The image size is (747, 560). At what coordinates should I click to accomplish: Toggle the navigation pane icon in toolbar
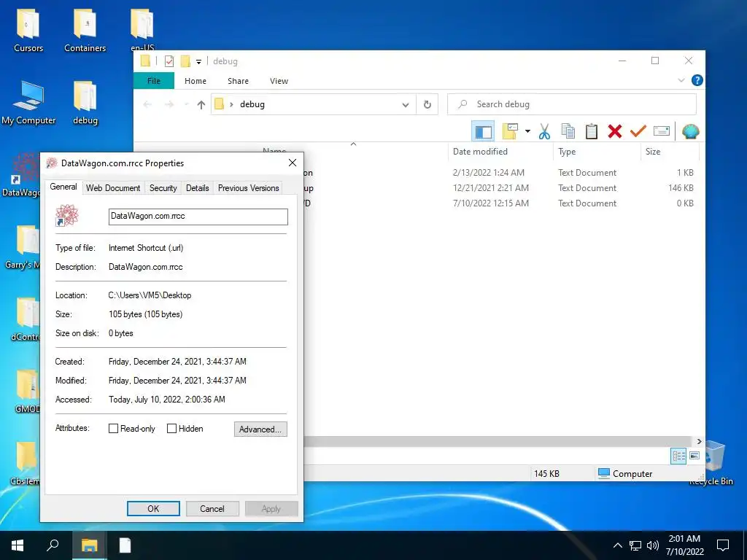coord(483,131)
